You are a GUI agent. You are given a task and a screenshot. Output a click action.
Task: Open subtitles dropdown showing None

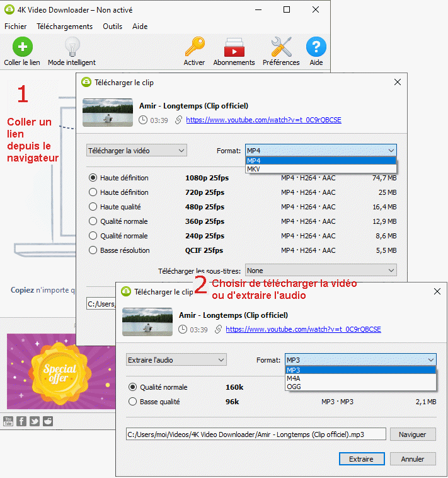point(321,271)
